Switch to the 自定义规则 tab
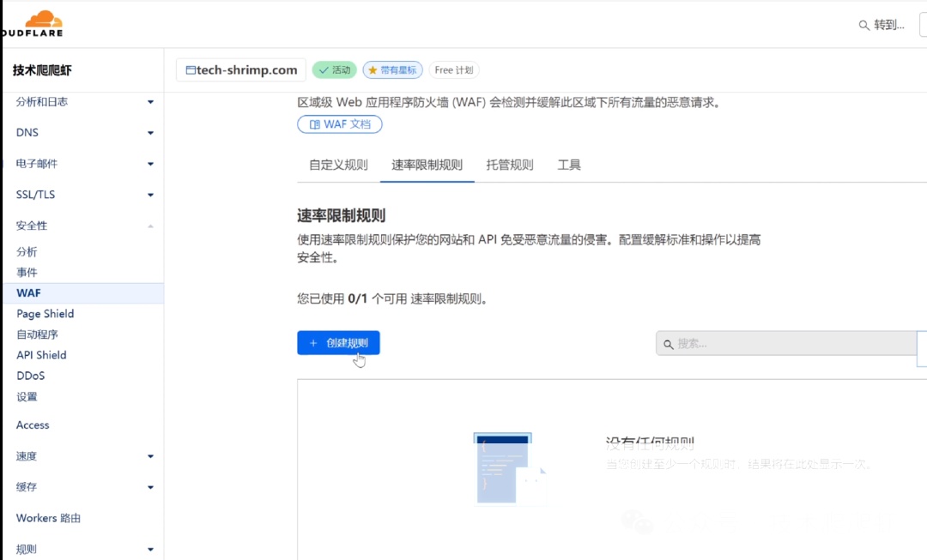 [x=338, y=165]
